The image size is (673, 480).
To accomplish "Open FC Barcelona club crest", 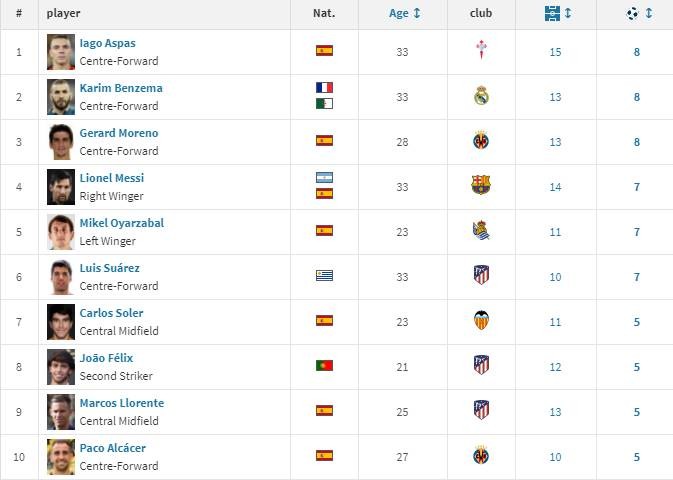I will click(x=481, y=185).
